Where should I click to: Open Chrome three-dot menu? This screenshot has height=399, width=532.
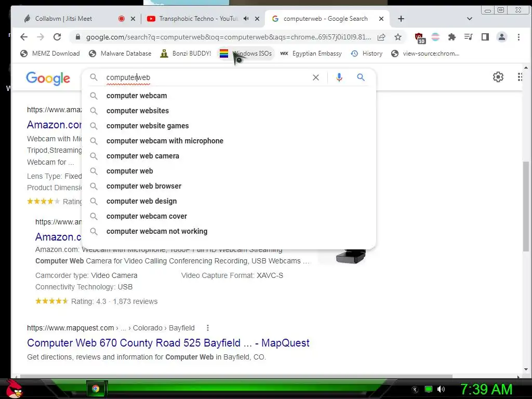point(518,37)
